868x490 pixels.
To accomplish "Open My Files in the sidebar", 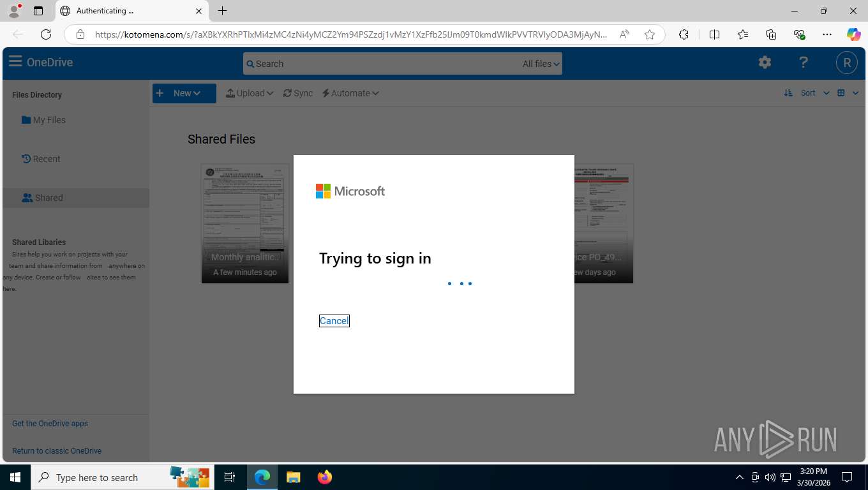I will (43, 120).
